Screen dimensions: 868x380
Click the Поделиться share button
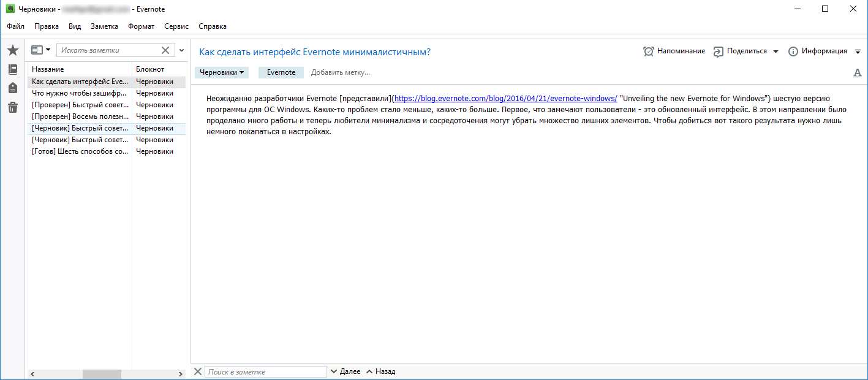pyautogui.click(x=740, y=51)
